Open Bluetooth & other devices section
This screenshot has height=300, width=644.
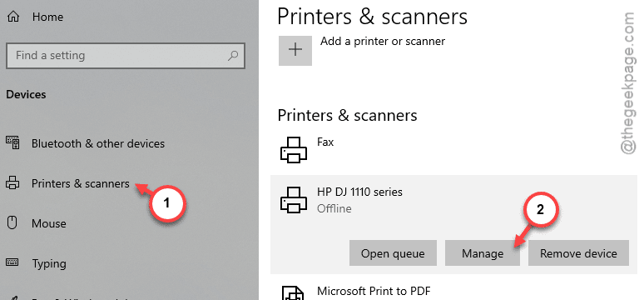pos(98,143)
